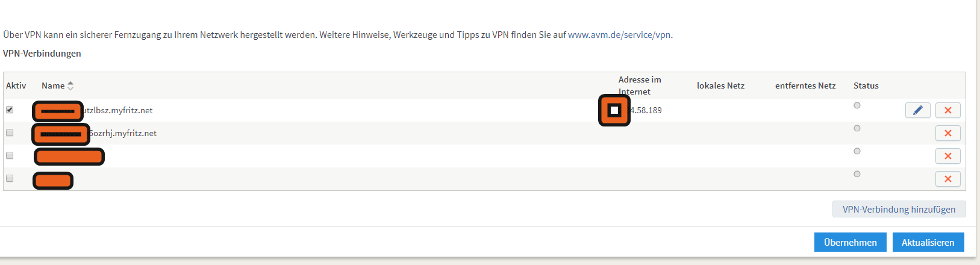Delete the third VPN connection row

click(947, 156)
